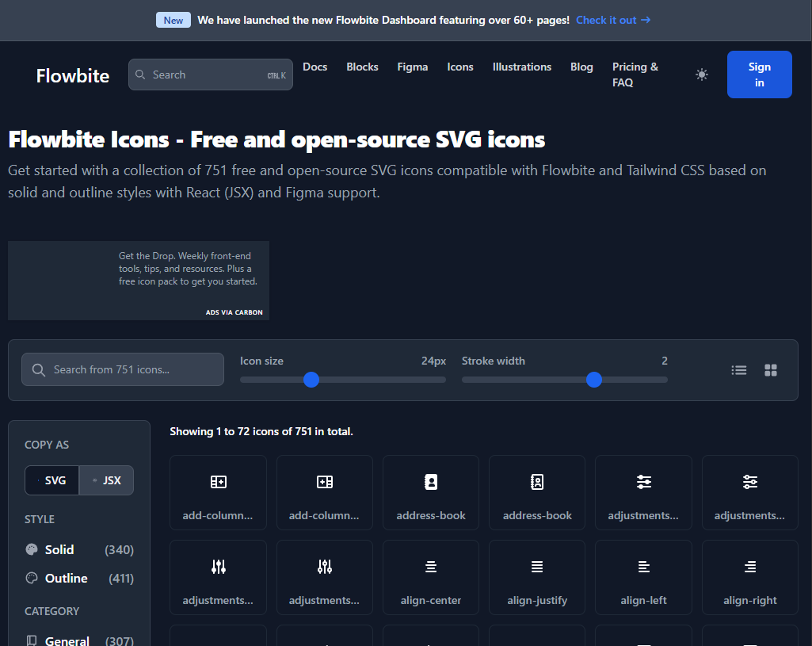Open the ADS VIA CARBON link
The height and width of the screenshot is (646, 812).
[234, 312]
